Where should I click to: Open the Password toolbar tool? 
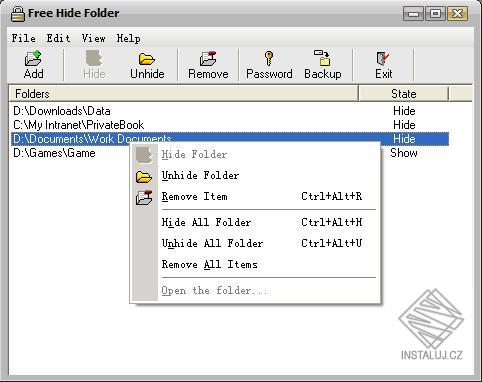pyautogui.click(x=269, y=65)
